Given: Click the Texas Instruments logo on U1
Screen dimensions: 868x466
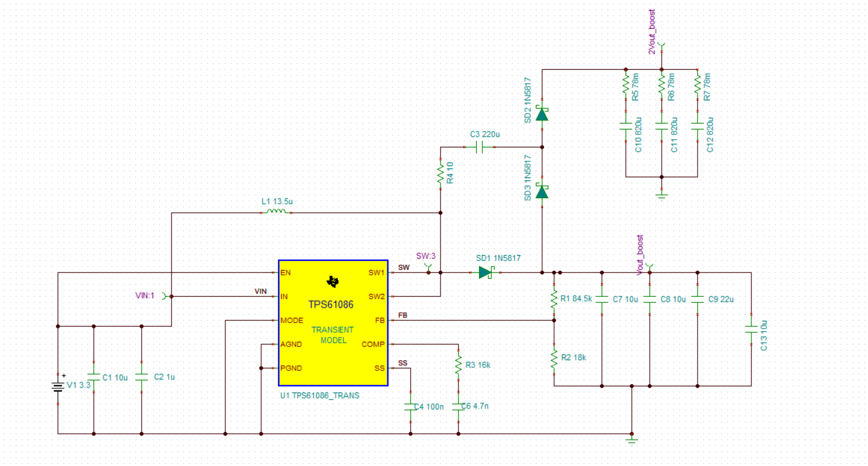Looking at the screenshot, I should pyautogui.click(x=332, y=282).
